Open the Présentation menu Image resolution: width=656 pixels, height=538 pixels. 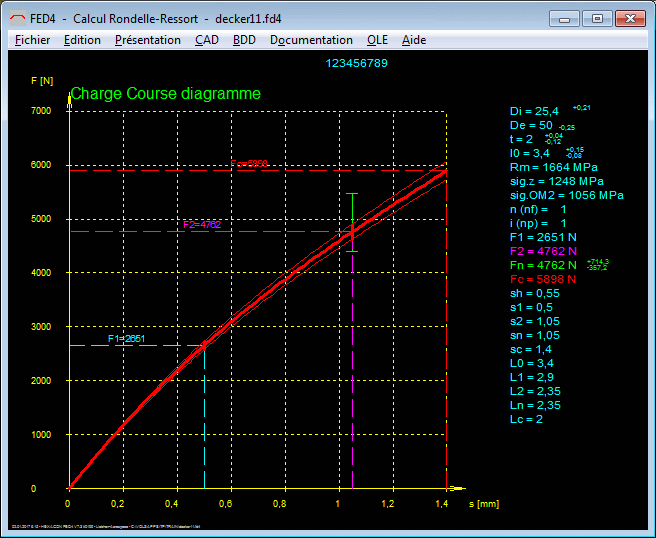coord(147,40)
